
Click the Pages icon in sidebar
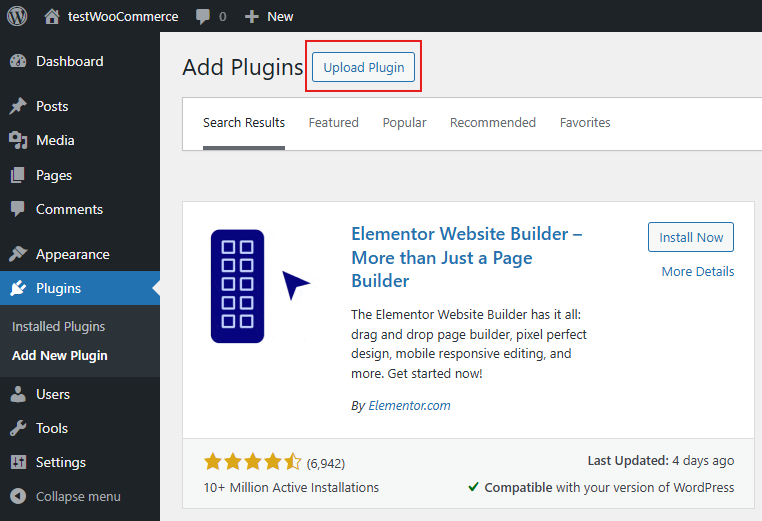(x=18, y=175)
